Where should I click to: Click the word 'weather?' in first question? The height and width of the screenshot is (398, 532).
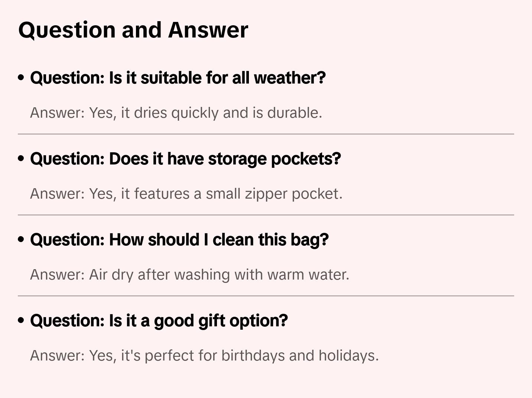[290, 78]
